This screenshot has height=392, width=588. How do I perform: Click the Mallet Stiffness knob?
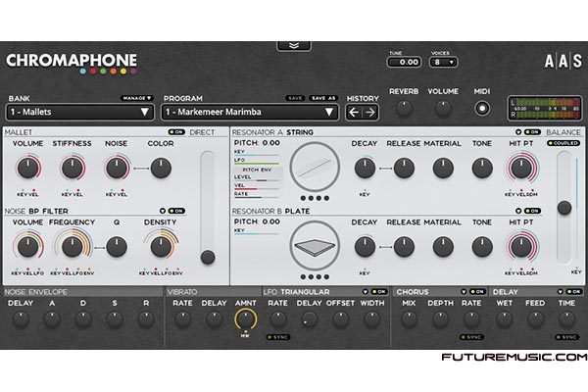click(x=72, y=168)
